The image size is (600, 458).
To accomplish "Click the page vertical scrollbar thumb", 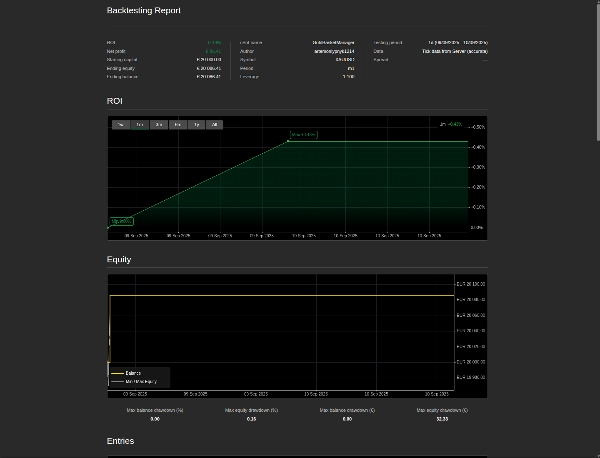I will 598,71.
